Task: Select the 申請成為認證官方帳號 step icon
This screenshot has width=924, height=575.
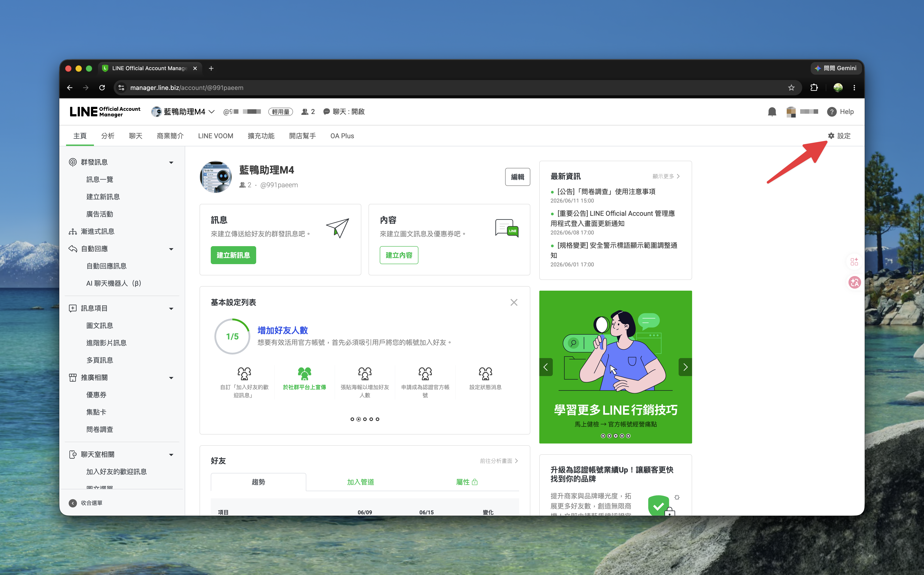Action: (425, 373)
